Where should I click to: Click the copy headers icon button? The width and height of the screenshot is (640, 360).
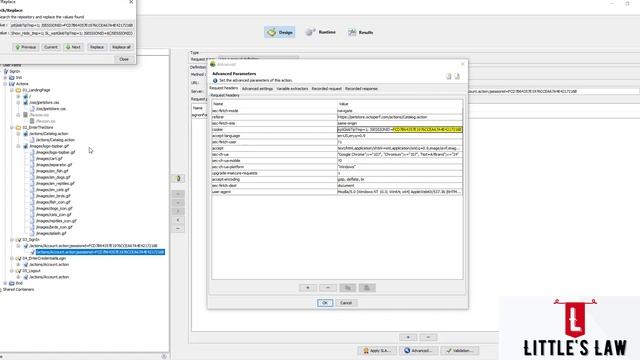[348, 288]
